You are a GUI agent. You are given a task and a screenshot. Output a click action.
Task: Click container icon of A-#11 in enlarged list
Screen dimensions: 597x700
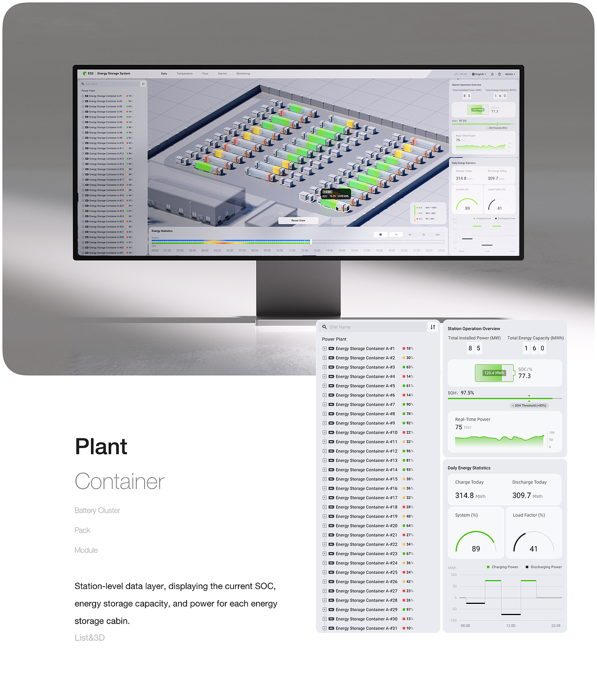pyautogui.click(x=331, y=442)
